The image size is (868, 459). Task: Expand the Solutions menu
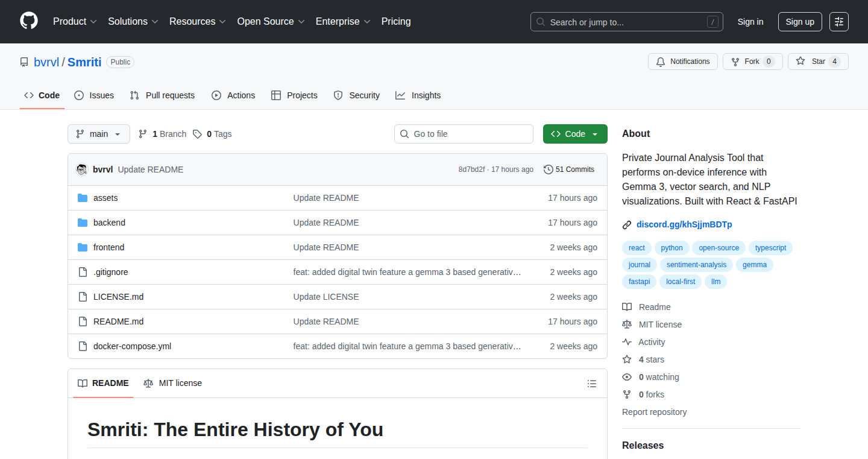pyautogui.click(x=133, y=22)
